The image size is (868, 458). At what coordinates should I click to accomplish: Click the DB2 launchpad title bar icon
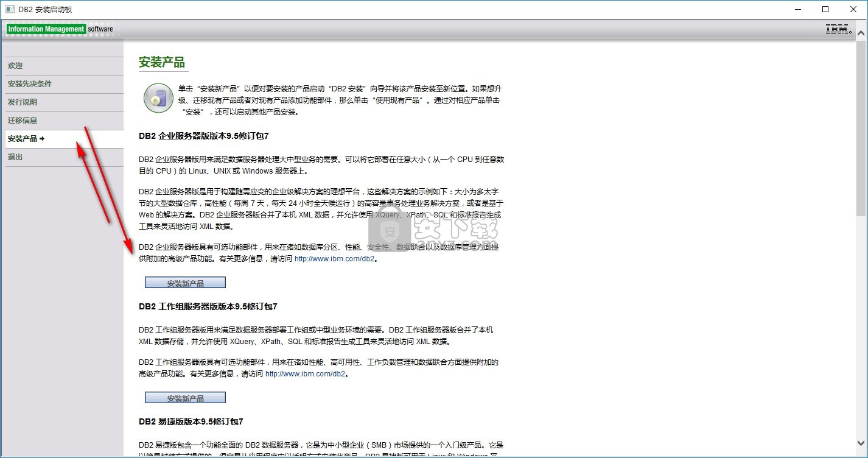(x=10, y=9)
